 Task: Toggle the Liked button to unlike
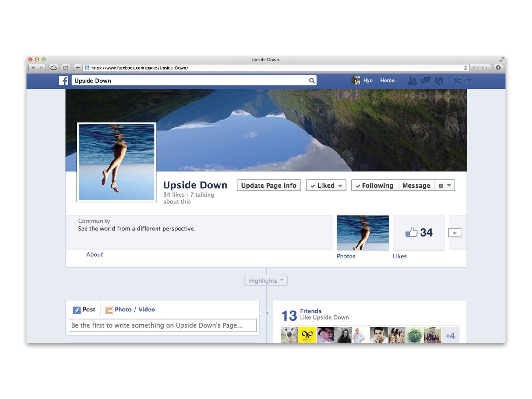point(325,185)
